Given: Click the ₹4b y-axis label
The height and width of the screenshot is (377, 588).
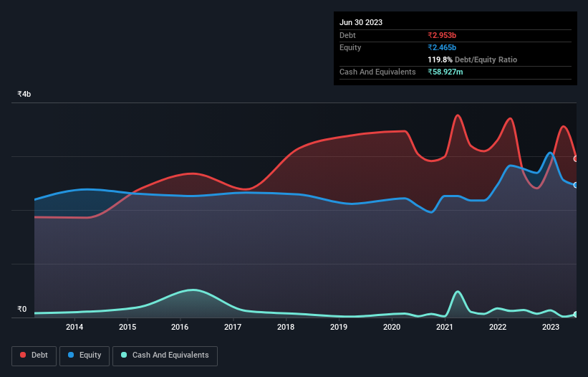Looking at the screenshot, I should point(24,94).
